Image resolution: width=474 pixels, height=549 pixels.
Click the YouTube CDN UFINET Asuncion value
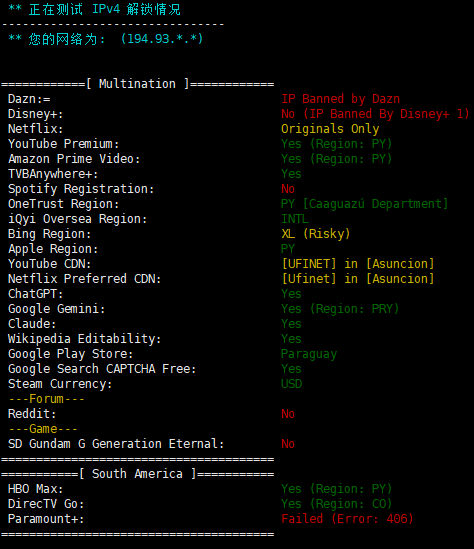(358, 264)
